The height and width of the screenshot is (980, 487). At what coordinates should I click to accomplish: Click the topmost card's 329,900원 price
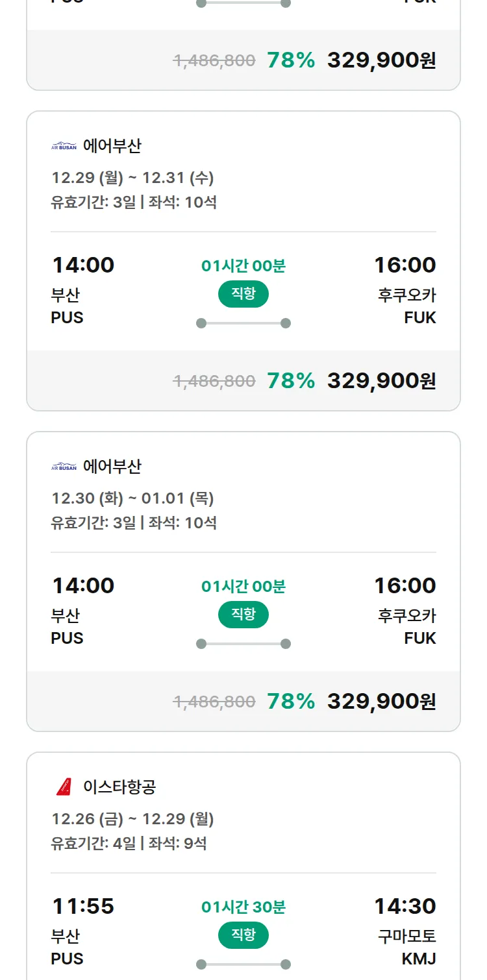point(381,60)
